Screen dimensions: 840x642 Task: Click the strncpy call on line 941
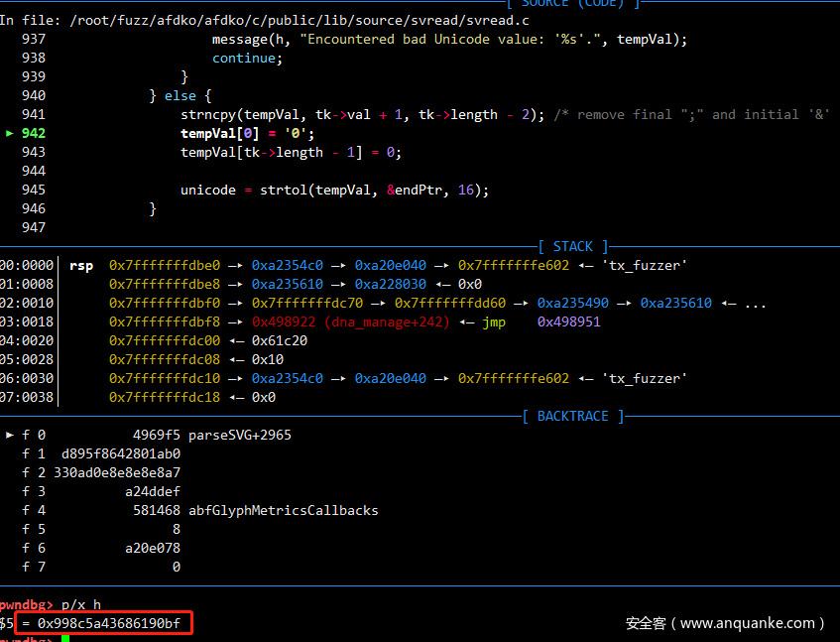click(x=208, y=114)
